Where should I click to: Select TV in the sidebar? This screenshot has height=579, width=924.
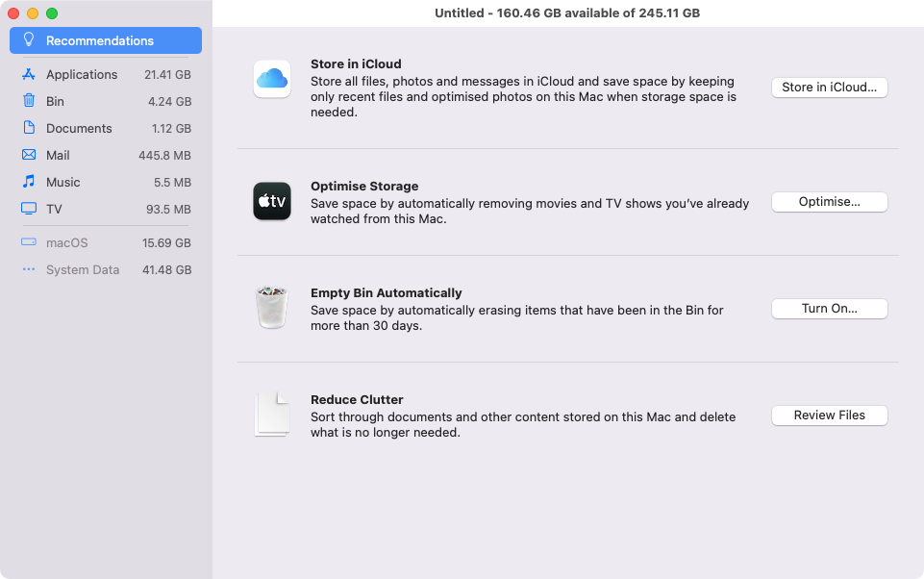[x=106, y=210]
